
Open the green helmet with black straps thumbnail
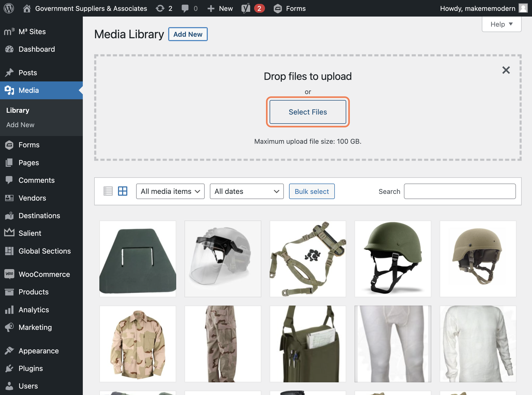[393, 259]
